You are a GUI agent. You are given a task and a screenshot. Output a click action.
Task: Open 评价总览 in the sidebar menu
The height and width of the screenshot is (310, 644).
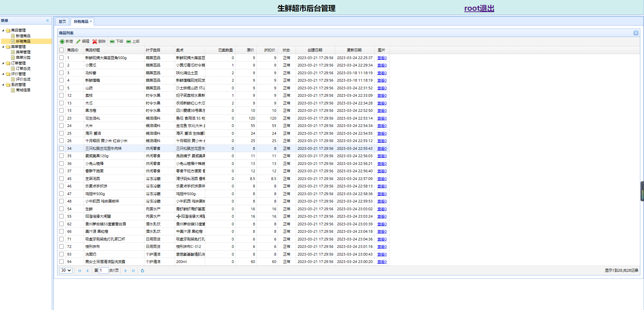23,79
